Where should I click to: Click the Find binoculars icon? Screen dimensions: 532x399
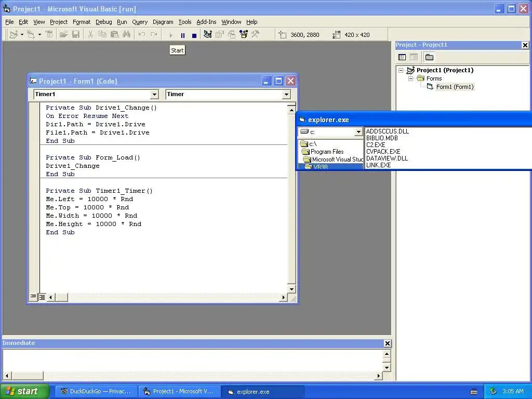[127, 35]
